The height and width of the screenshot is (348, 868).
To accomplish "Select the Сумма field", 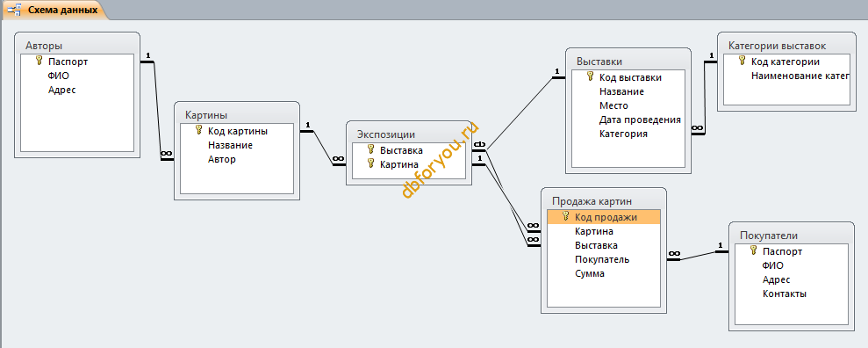I will pyautogui.click(x=604, y=273).
